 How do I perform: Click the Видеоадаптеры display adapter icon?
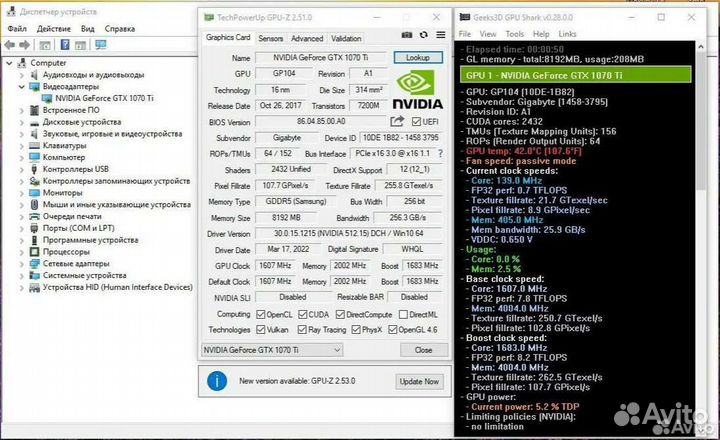tap(34, 86)
